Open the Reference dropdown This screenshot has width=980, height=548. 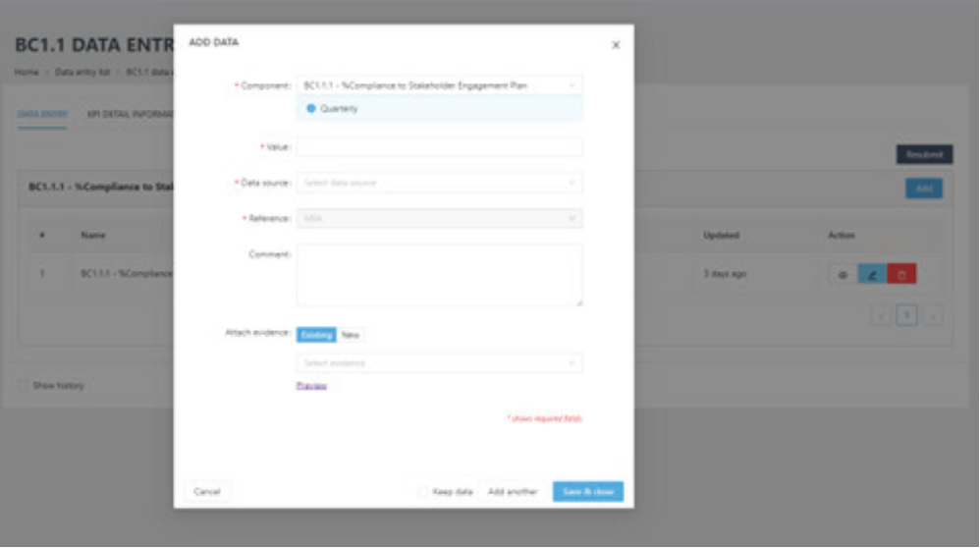tap(439, 219)
